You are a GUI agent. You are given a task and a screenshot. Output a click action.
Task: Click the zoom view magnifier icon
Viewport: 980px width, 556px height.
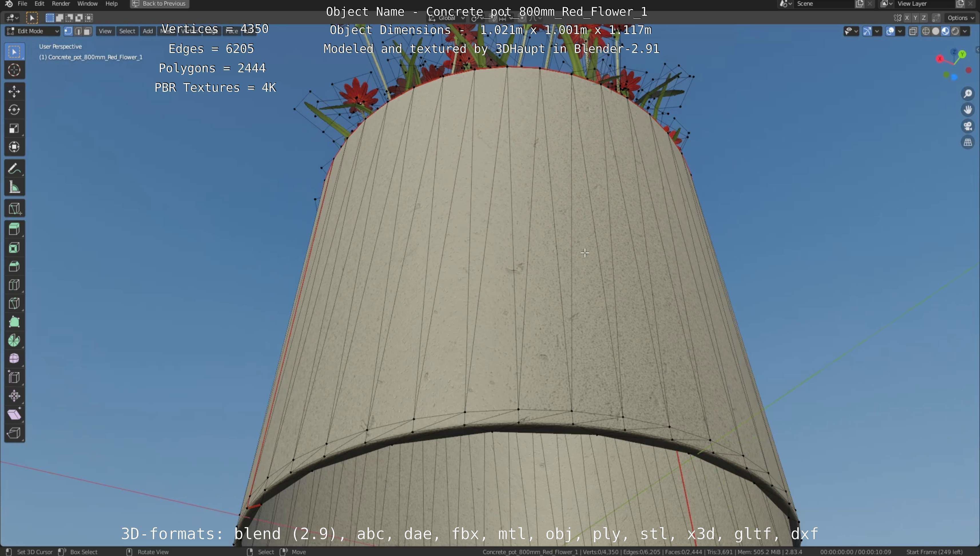point(968,93)
